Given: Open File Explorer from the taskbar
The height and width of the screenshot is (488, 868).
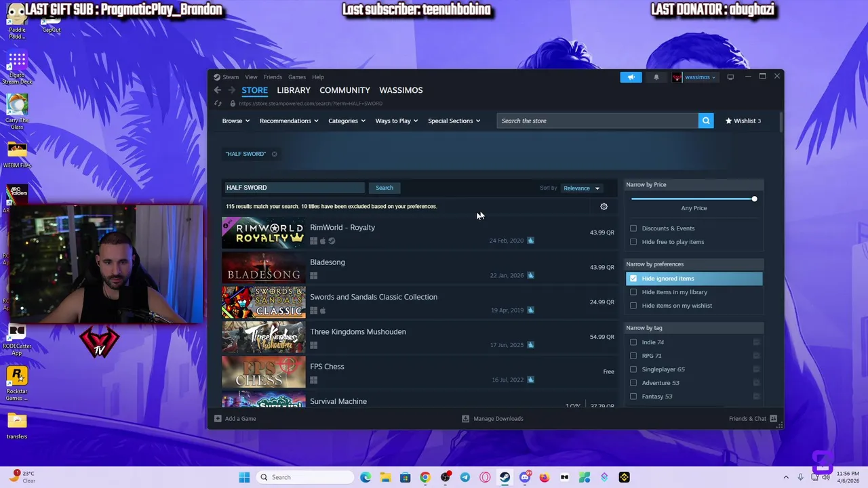Looking at the screenshot, I should (385, 477).
